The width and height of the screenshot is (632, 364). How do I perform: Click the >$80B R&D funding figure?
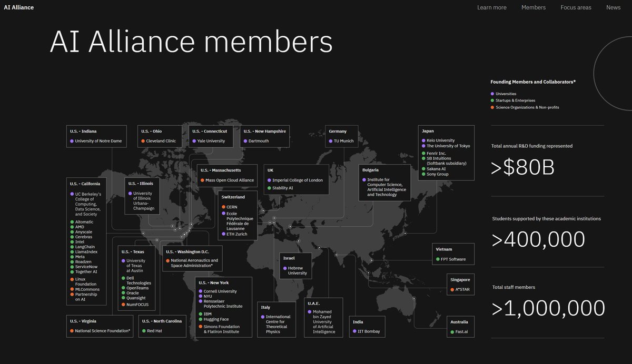coord(522,168)
